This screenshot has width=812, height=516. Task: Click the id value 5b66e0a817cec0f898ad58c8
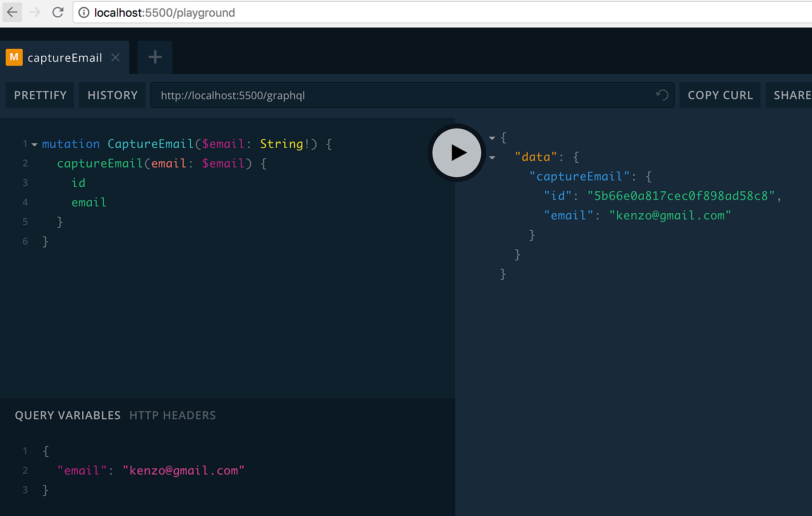[x=681, y=196]
